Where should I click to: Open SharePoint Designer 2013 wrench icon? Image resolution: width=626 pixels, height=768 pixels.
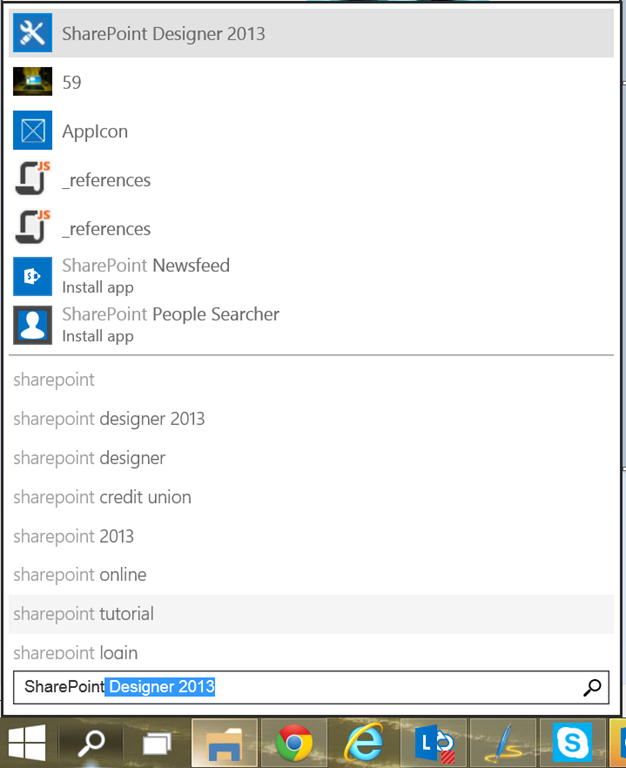32,33
